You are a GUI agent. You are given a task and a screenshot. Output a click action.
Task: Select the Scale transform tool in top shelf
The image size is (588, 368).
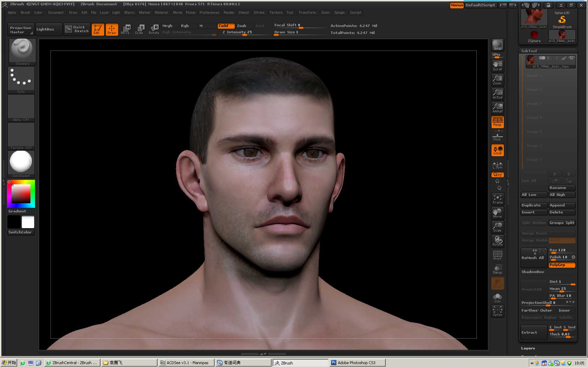[x=139, y=29]
